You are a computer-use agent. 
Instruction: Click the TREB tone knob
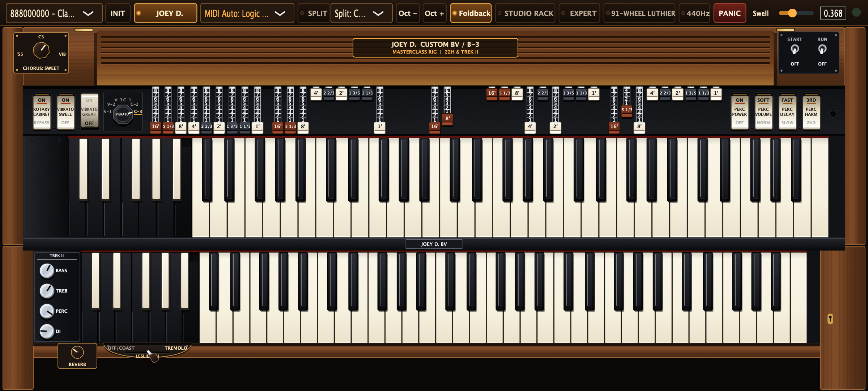point(47,291)
